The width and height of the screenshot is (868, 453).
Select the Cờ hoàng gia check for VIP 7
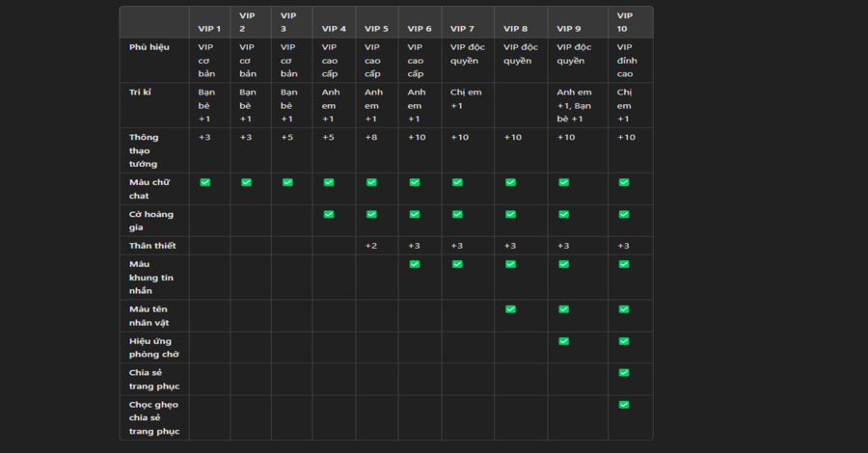457,214
